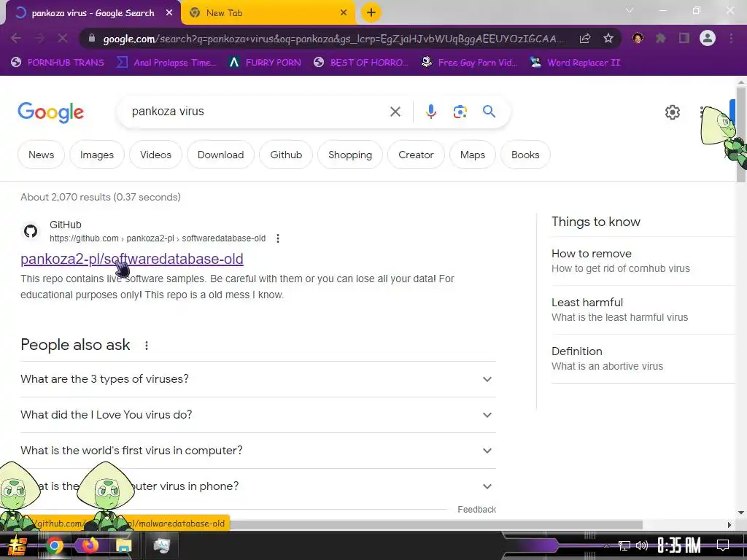Open pankoza2-pl/softwaredatabase-old link
This screenshot has height=560, width=747.
click(x=132, y=259)
